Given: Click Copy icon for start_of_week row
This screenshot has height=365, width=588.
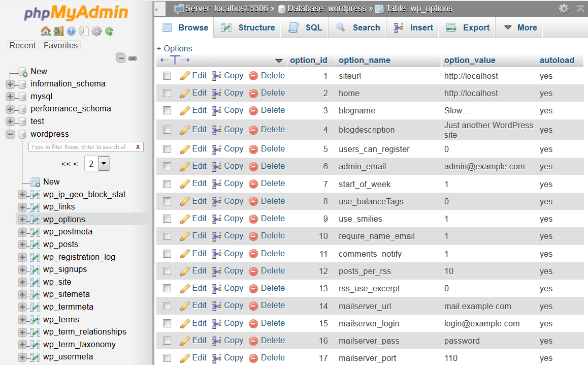Looking at the screenshot, I should (x=217, y=184).
